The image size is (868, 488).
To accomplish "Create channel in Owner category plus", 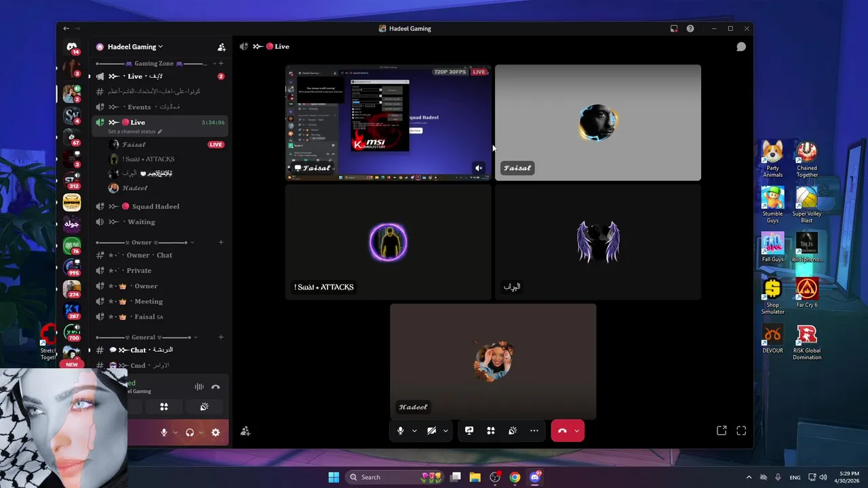I will tap(221, 242).
